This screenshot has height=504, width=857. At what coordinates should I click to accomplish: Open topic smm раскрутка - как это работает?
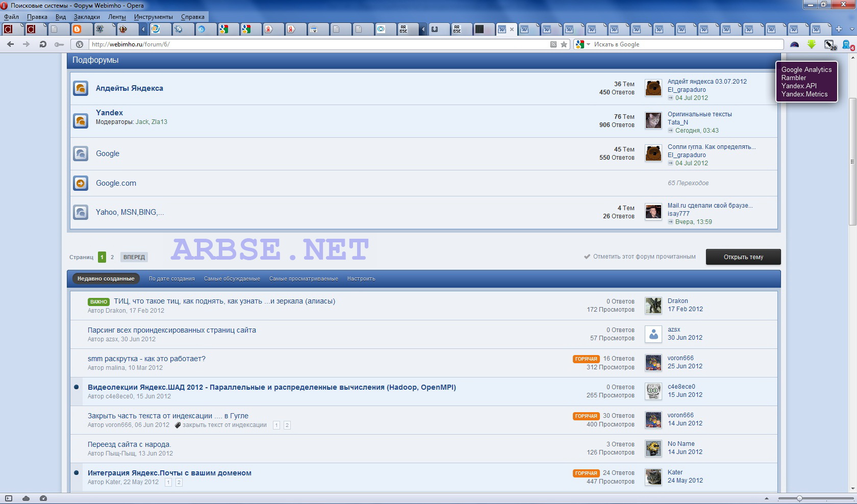click(x=146, y=359)
